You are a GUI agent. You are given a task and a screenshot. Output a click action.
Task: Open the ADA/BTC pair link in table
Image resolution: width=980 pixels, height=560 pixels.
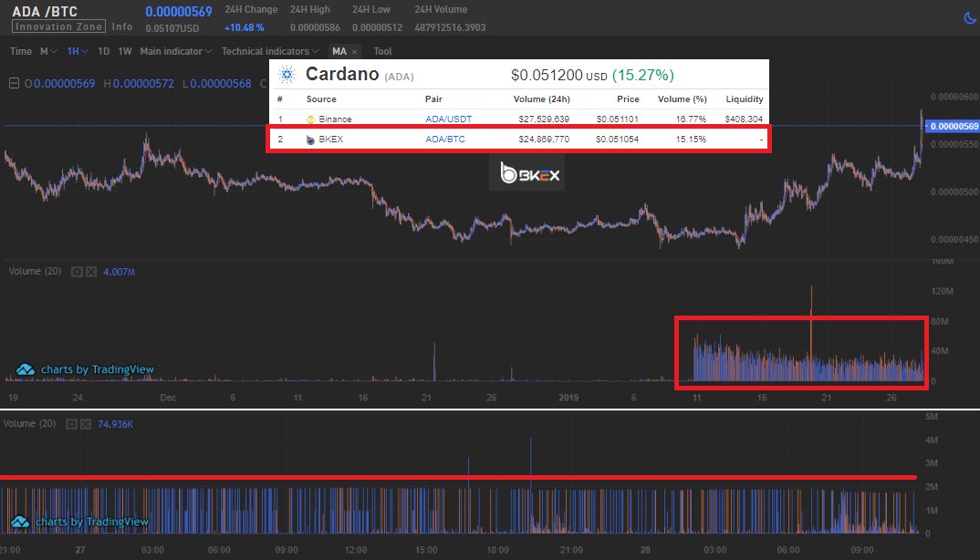[x=445, y=139]
